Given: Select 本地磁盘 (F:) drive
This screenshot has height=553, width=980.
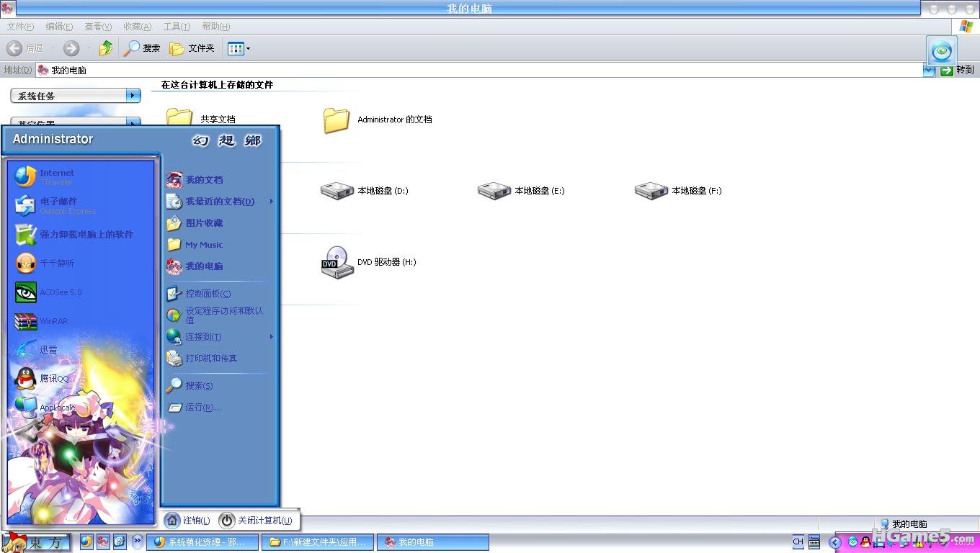Looking at the screenshot, I should pos(678,191).
